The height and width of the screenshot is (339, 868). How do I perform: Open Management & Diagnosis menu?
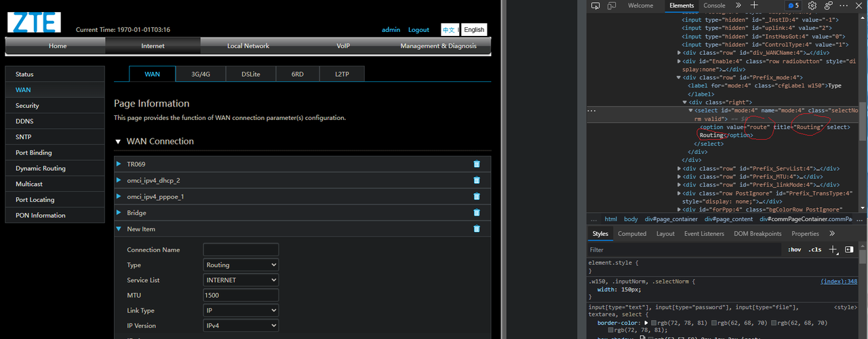coord(439,46)
